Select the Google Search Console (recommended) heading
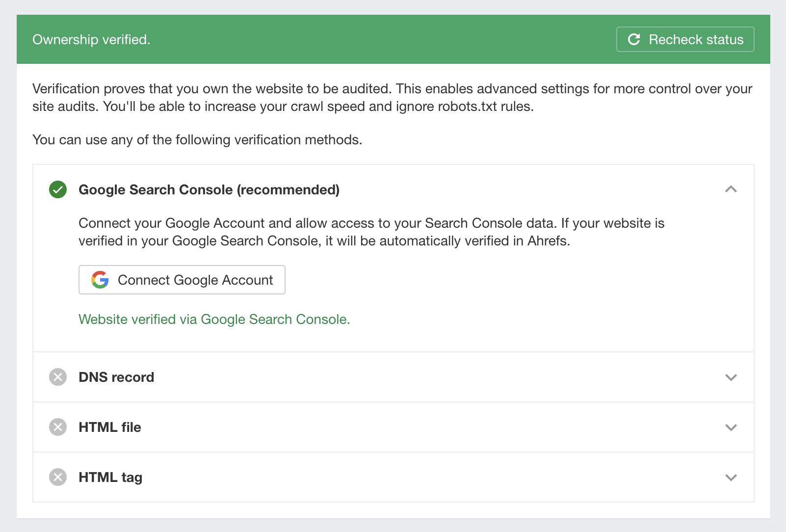Screen dimensions: 786x532 tap(209, 190)
